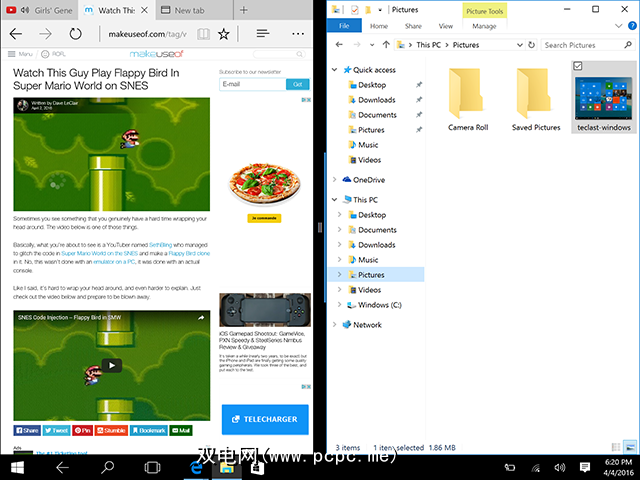Open the makeuseof Menu hamburger
640x480 pixels.
[20, 54]
